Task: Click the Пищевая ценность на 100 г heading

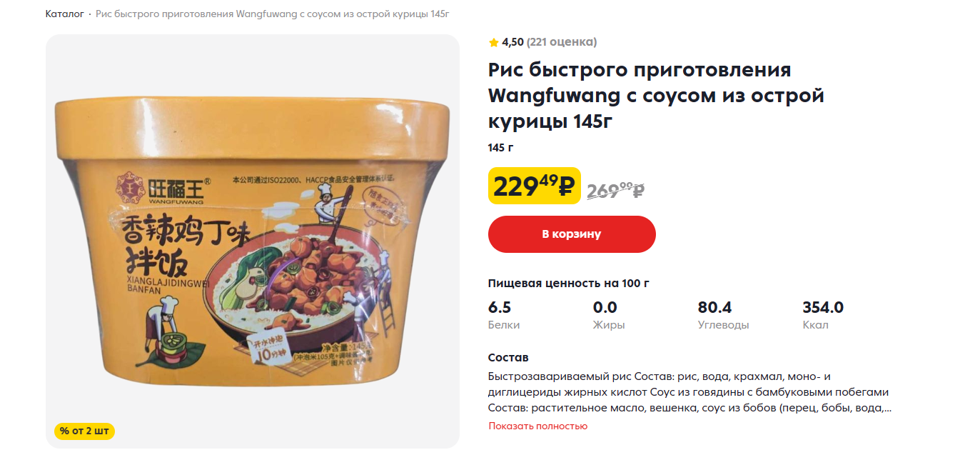Action: pos(569,283)
